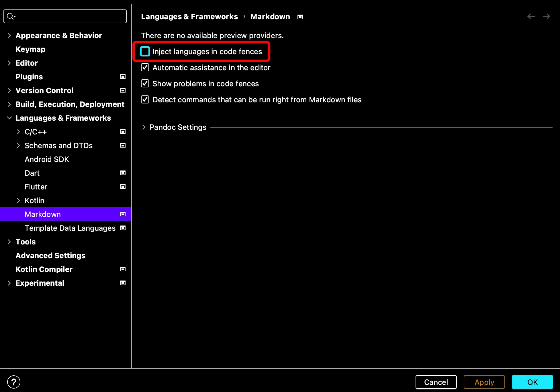Click the forward navigation arrow

546,17
